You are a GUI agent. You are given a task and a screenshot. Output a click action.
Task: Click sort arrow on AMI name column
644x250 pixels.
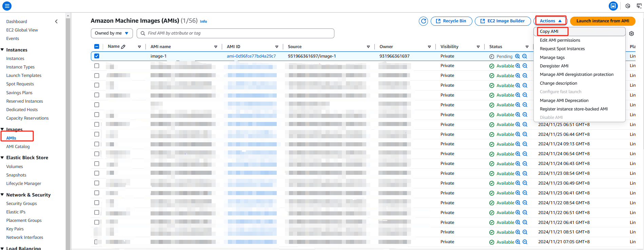coord(216,47)
